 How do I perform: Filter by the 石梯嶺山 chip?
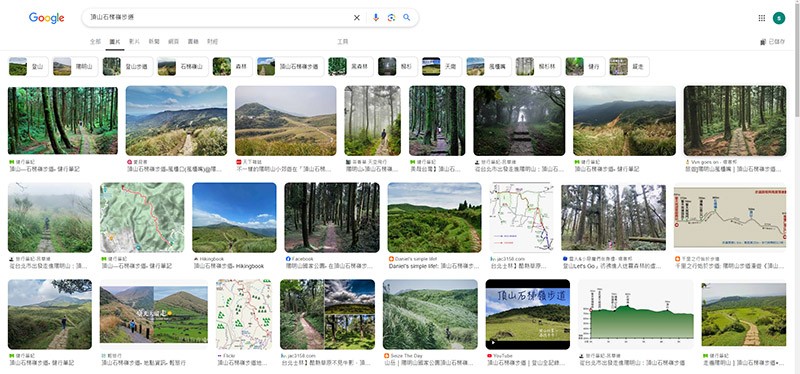[x=183, y=66]
